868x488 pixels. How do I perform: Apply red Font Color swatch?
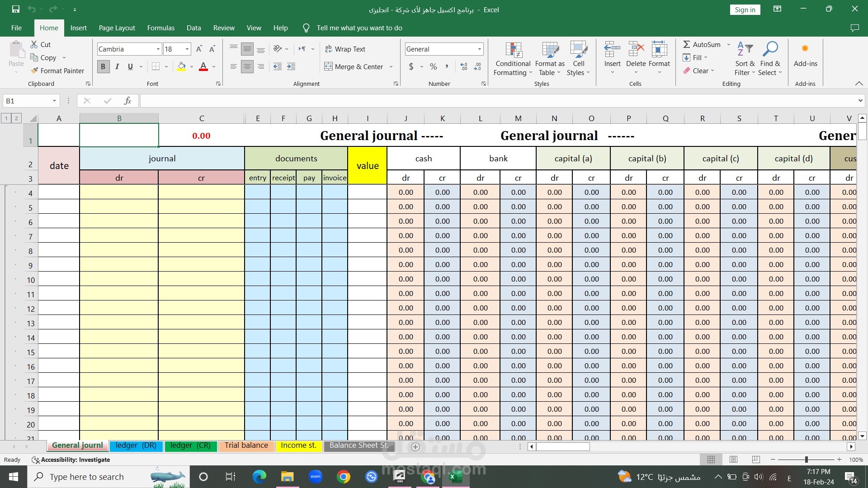tap(203, 66)
